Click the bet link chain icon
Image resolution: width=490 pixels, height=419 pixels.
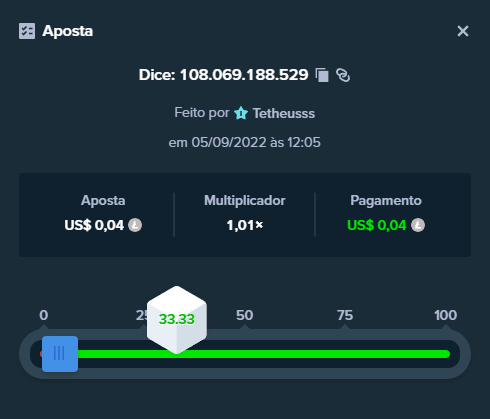click(343, 75)
